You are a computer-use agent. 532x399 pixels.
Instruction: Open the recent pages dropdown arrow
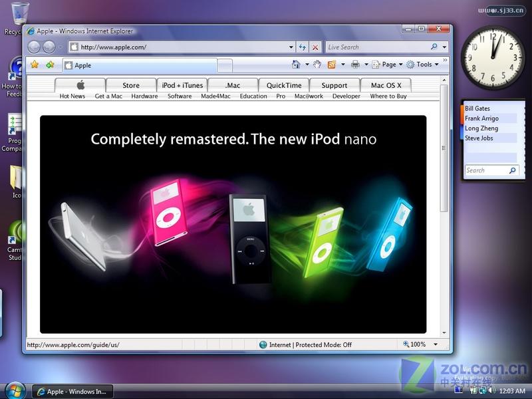[61, 47]
